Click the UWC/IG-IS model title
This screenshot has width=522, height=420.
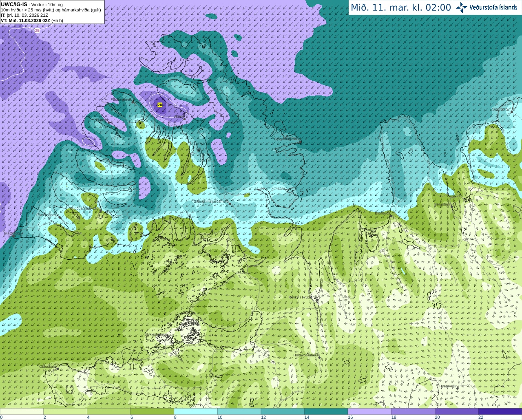coord(14,4)
